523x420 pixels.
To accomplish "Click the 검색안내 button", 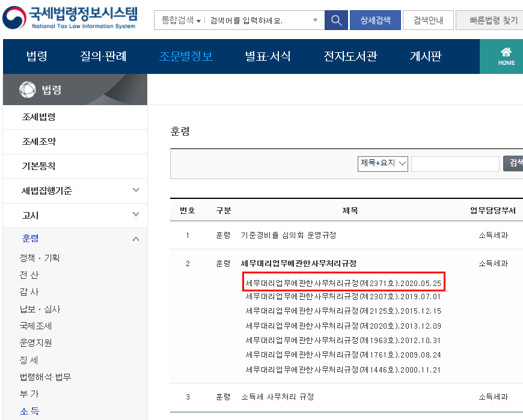I will 428,20.
